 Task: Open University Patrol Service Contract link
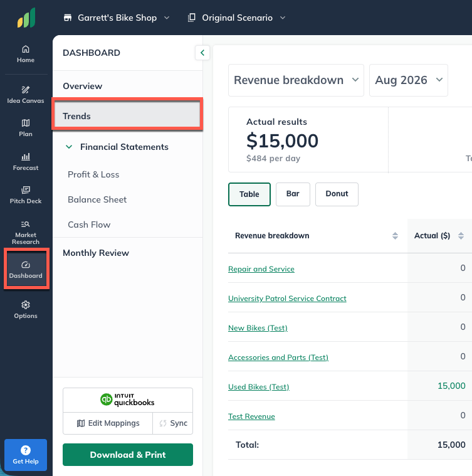(287, 299)
